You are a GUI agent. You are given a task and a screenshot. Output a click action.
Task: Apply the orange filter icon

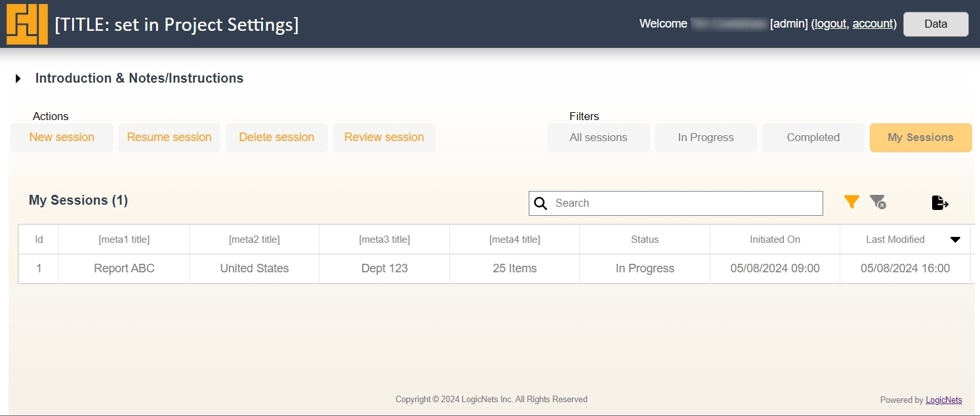point(851,202)
